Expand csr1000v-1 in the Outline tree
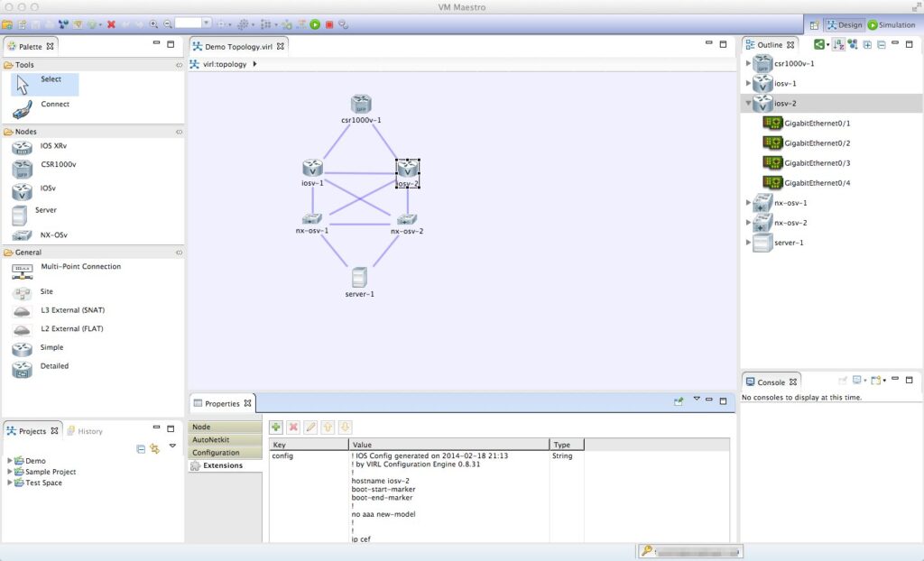 pyautogui.click(x=748, y=64)
